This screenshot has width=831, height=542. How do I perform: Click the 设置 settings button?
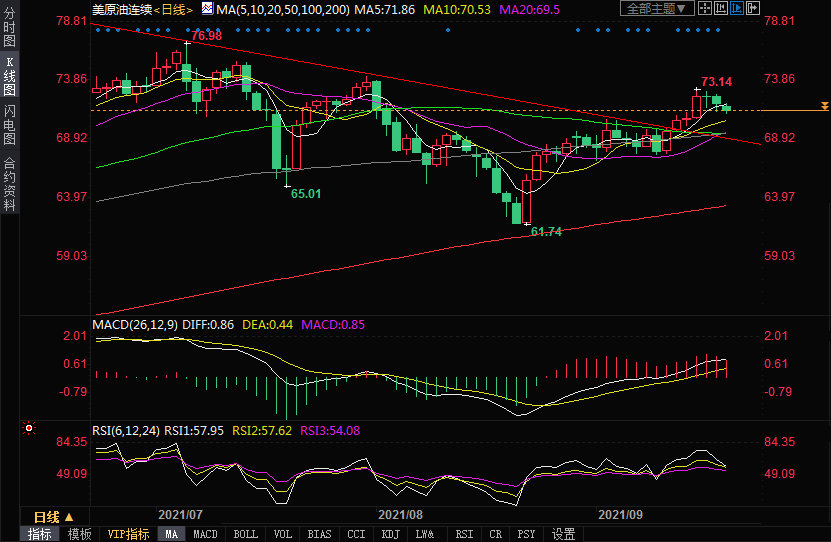point(564,534)
